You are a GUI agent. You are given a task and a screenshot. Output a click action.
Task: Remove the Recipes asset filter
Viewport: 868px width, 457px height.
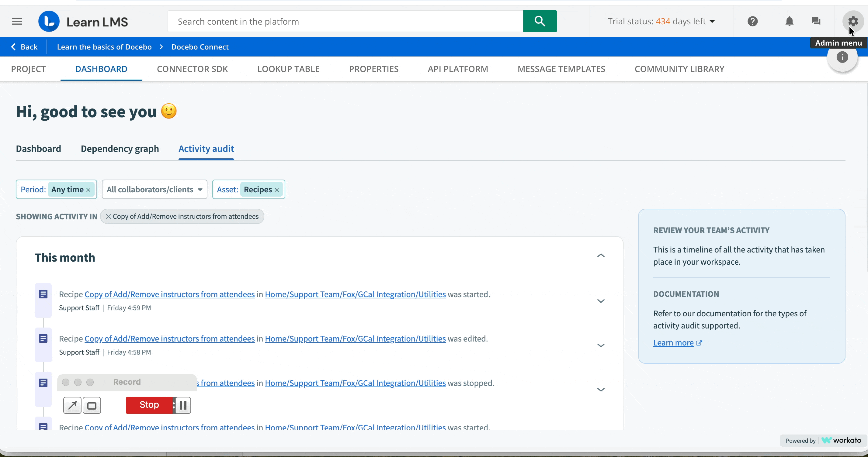click(277, 190)
